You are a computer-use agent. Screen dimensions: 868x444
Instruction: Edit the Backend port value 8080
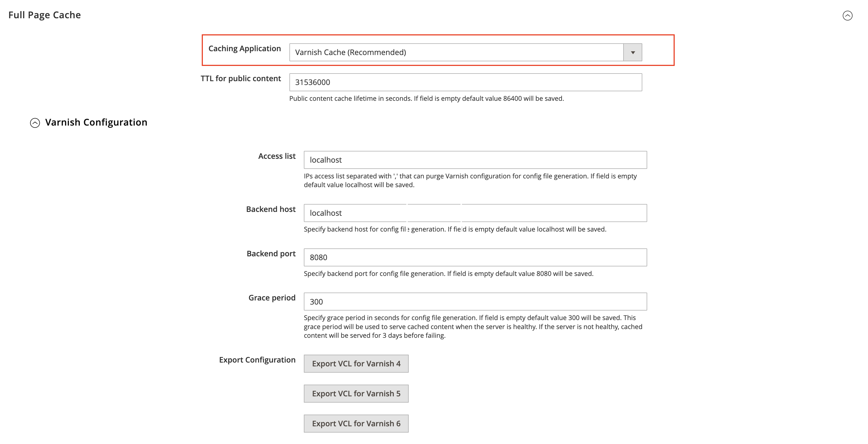pos(475,257)
